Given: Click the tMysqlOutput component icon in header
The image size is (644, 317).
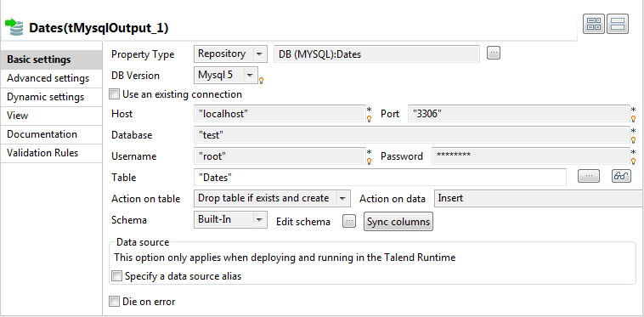Looking at the screenshot, I should (14, 27).
